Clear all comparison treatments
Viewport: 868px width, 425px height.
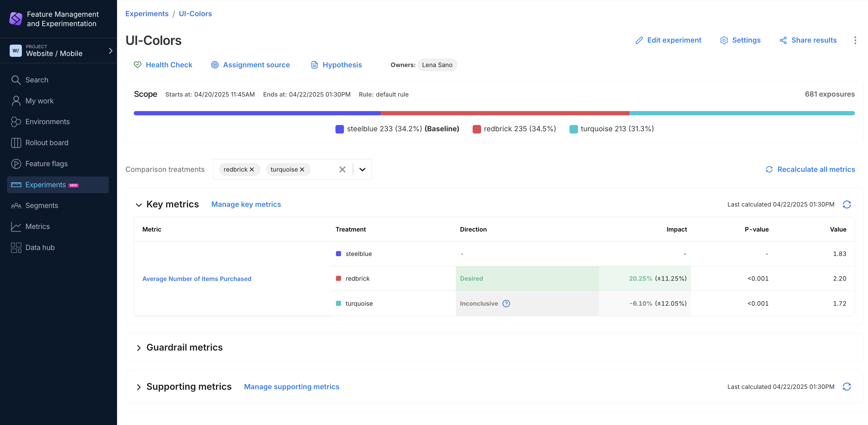point(342,170)
